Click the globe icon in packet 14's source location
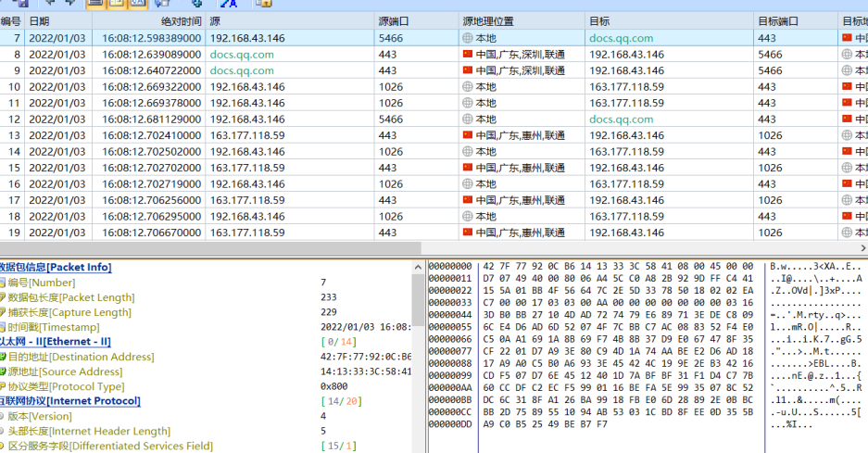The height and width of the screenshot is (453, 868). [468, 151]
